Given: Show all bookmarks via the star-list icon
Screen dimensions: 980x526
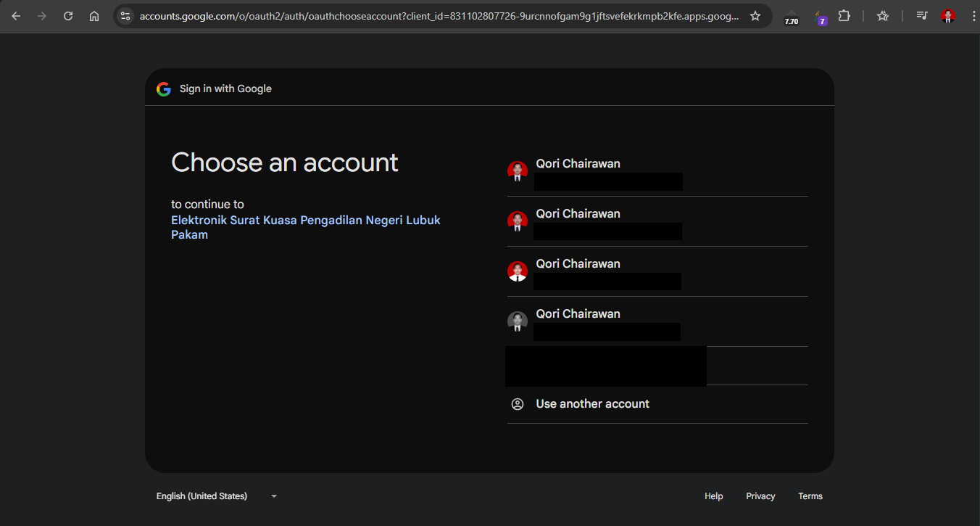Looking at the screenshot, I should point(882,16).
